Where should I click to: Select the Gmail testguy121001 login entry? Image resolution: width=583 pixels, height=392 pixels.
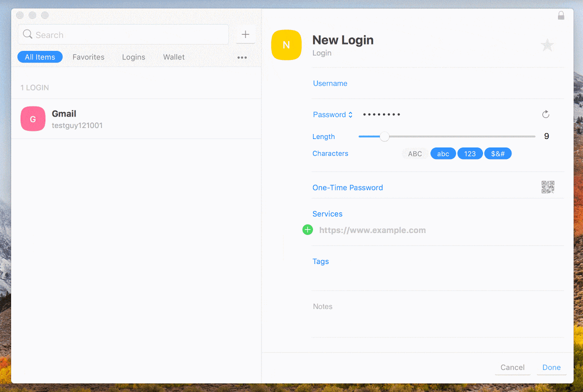pos(136,119)
